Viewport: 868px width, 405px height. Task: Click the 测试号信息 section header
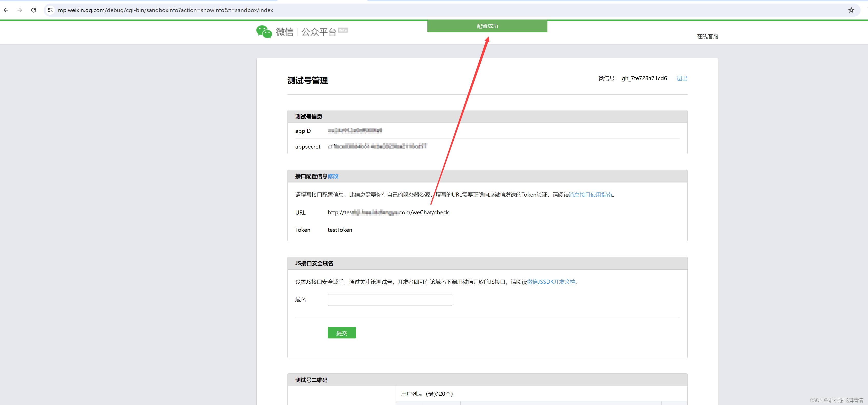(487, 116)
